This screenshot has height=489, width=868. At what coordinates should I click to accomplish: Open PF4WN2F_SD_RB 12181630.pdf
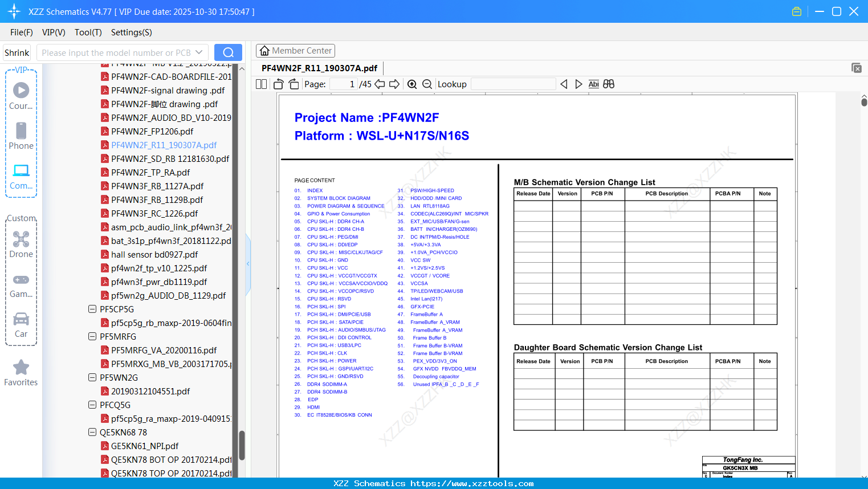[170, 159]
